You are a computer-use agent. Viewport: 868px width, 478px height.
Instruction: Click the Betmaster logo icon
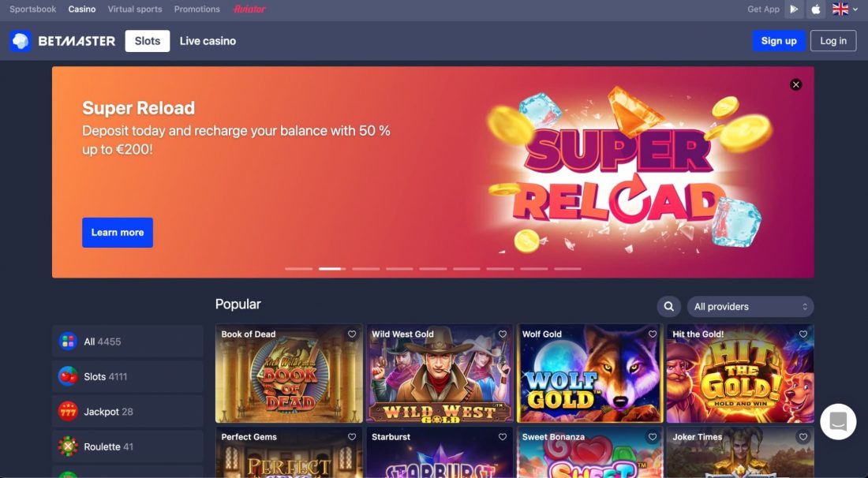(21, 41)
